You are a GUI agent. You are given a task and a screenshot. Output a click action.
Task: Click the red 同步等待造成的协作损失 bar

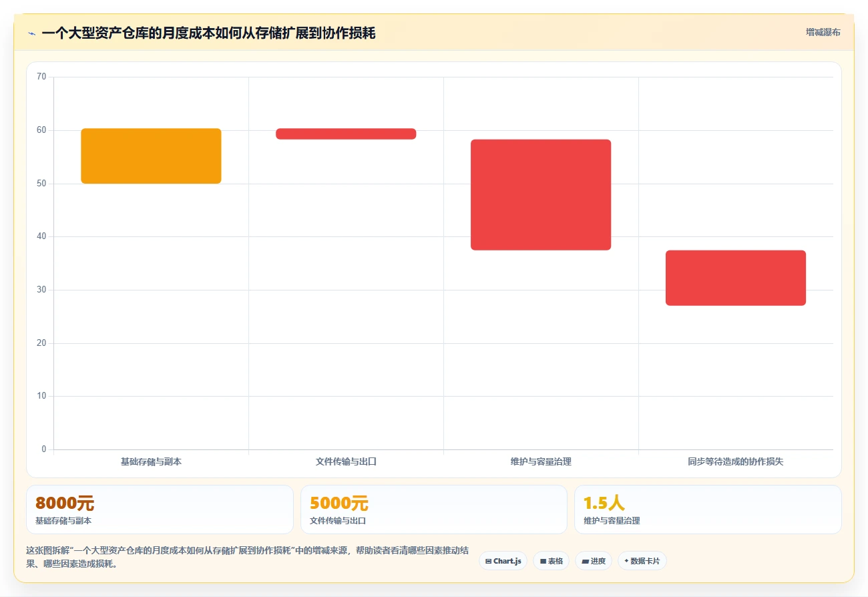coord(736,278)
